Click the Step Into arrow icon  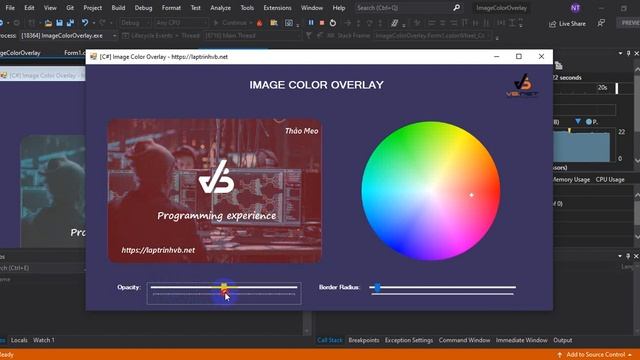(x=358, y=23)
